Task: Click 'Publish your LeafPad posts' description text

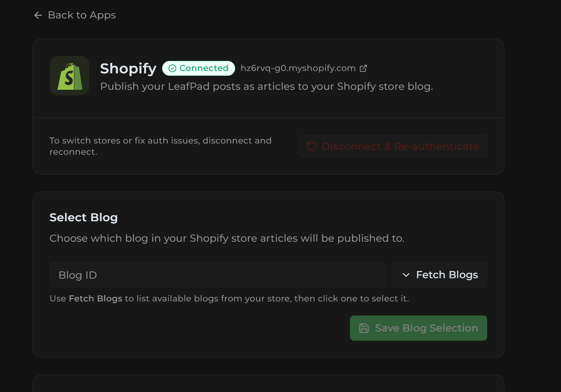Action: pos(266,87)
